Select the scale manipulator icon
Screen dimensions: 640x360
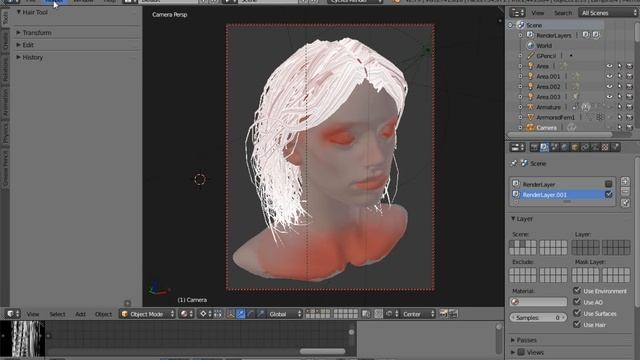(x=261, y=314)
